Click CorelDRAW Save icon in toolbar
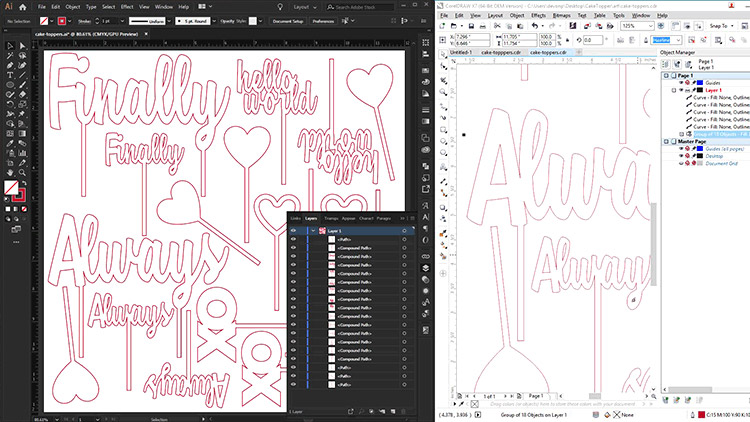 pos(471,24)
